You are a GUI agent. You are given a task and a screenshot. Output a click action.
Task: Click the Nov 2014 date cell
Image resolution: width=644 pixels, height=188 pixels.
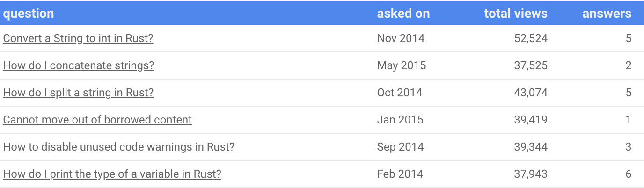(401, 38)
